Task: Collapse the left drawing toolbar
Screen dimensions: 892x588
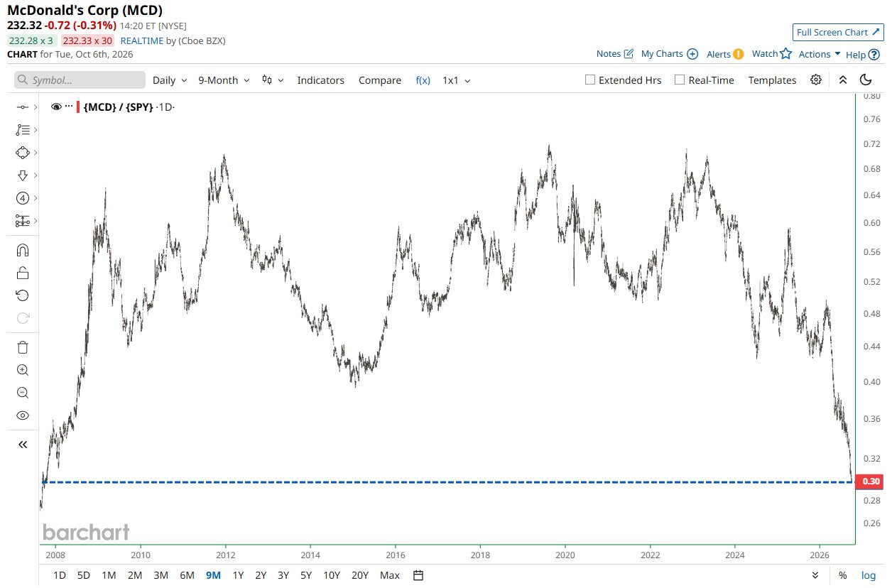Action: (23, 445)
